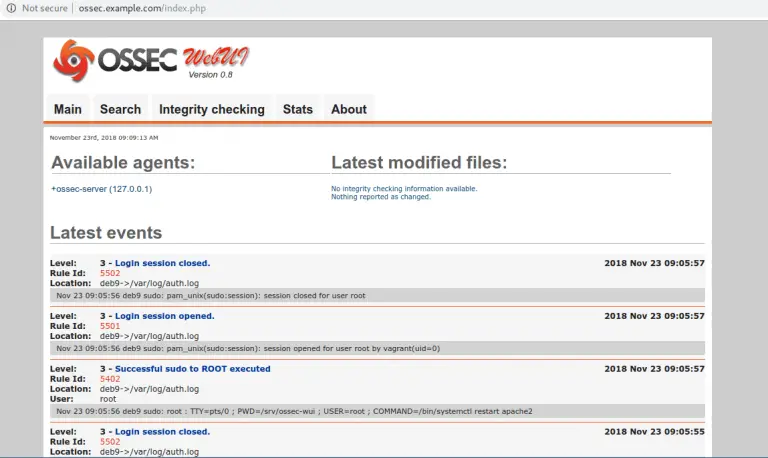Click the Latest modified files heading
The width and height of the screenshot is (768, 458).
419,163
